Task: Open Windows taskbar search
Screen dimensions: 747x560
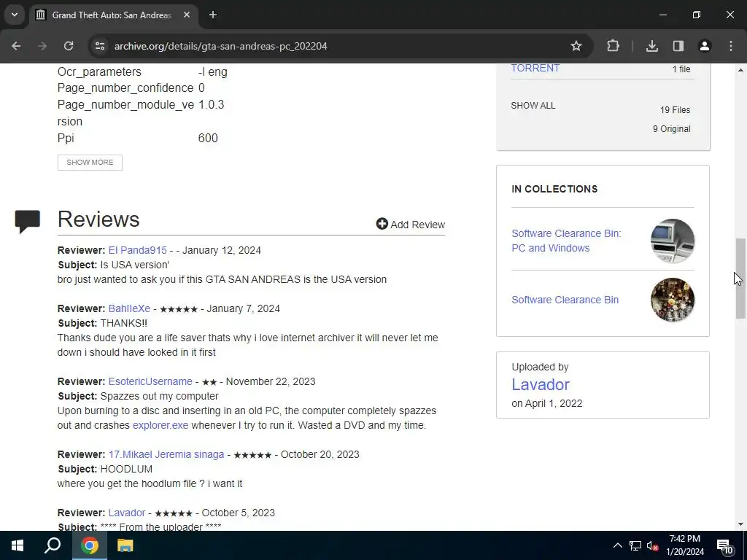Action: tap(53, 545)
